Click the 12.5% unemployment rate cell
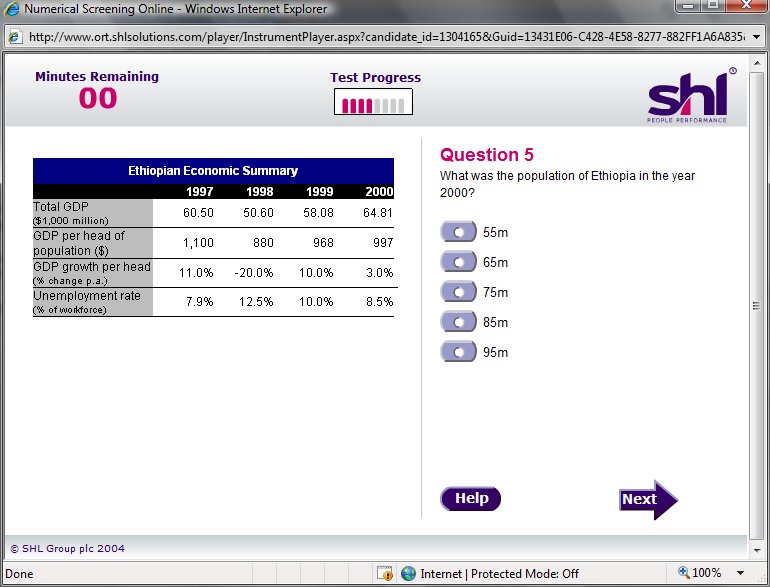The width and height of the screenshot is (770, 587). [x=256, y=302]
